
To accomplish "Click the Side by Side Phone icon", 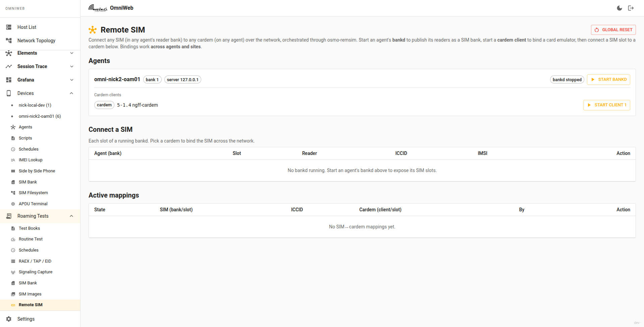I will (13, 171).
